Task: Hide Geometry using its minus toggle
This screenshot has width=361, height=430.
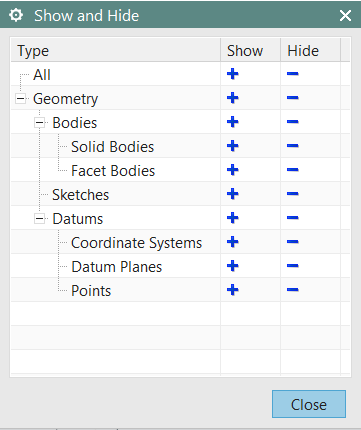Action: [x=292, y=98]
